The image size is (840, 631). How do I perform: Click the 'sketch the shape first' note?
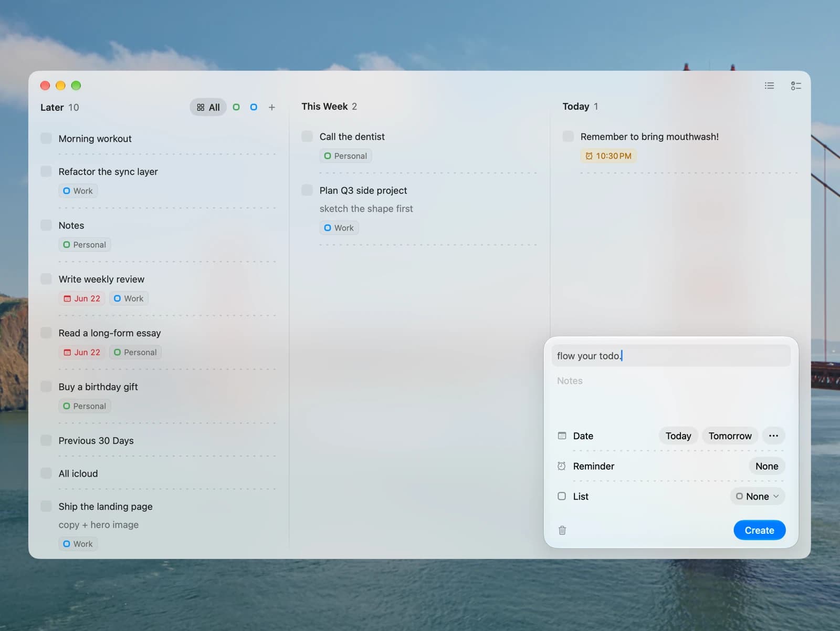point(366,209)
